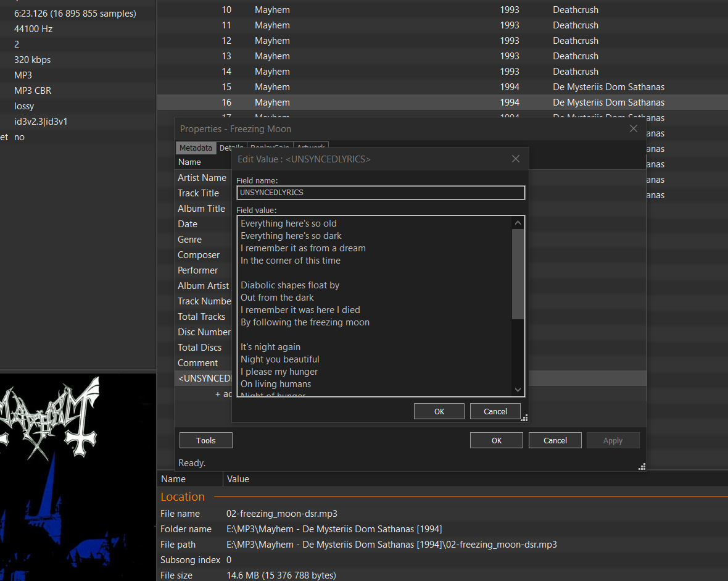Select playlist track 13 by Mayhem

click(442, 56)
